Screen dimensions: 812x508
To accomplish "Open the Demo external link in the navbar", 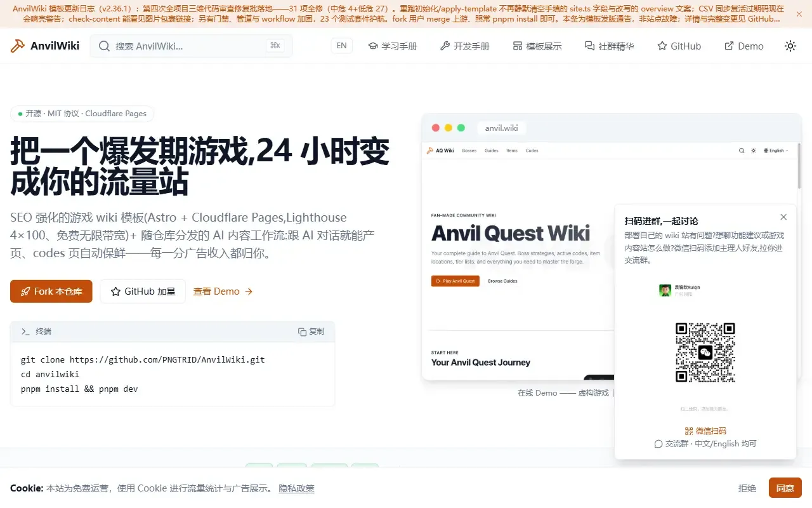I will [744, 46].
